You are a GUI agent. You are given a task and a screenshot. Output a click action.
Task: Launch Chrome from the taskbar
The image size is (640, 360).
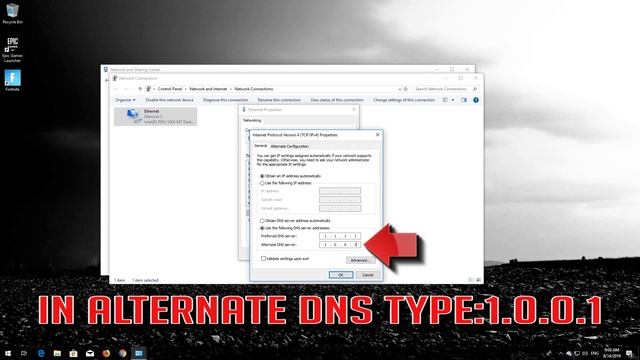122,353
